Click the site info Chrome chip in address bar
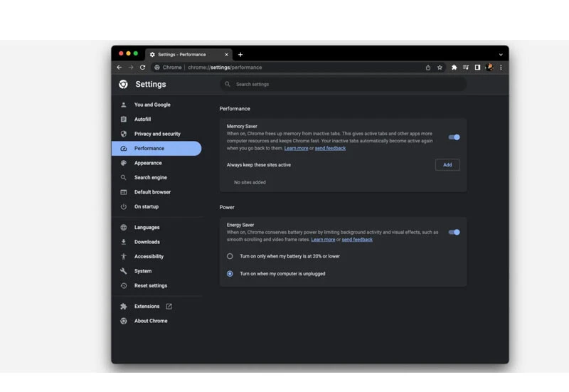This screenshot has height=392, width=569. 168,68
